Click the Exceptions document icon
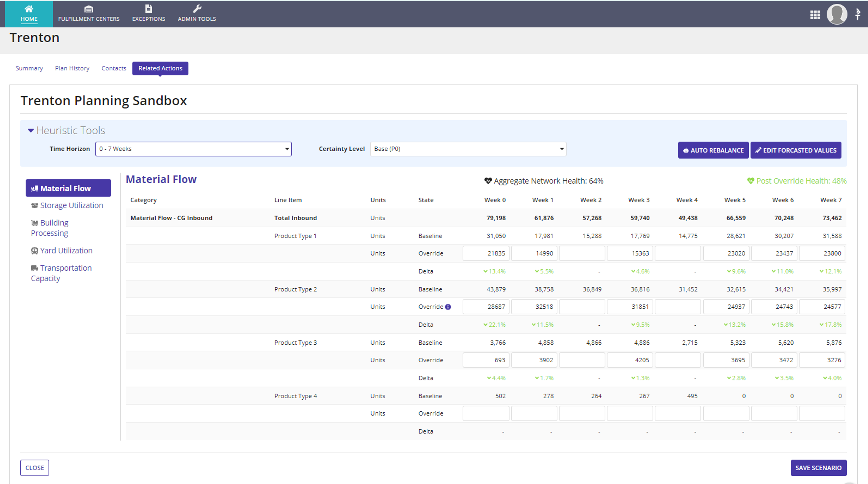The height and width of the screenshot is (484, 868). coord(149,9)
